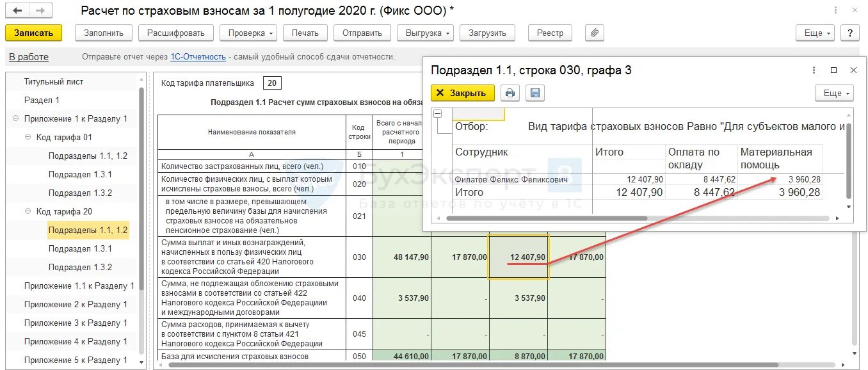Select Подразделы 1.1, 1.2 under Код тарифа 01
868x370 pixels.
coord(88,156)
